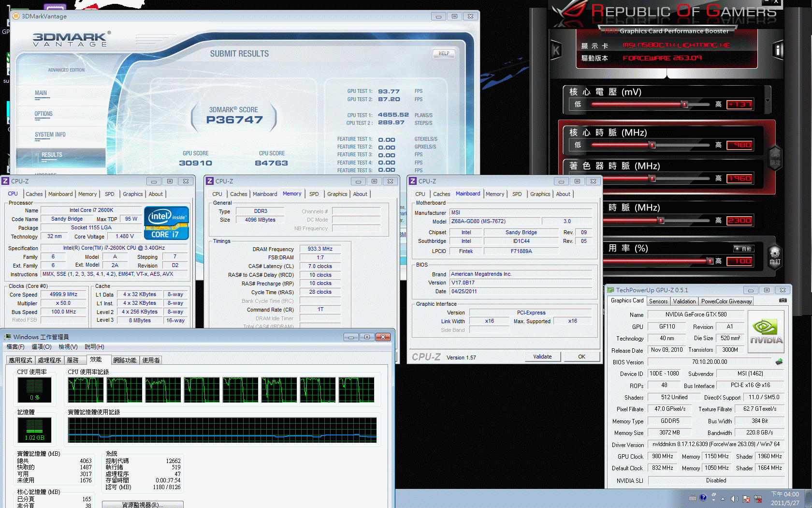Click the 自訂 gear icon in ROG panel
Screen dimensions: 812x508
point(775,254)
